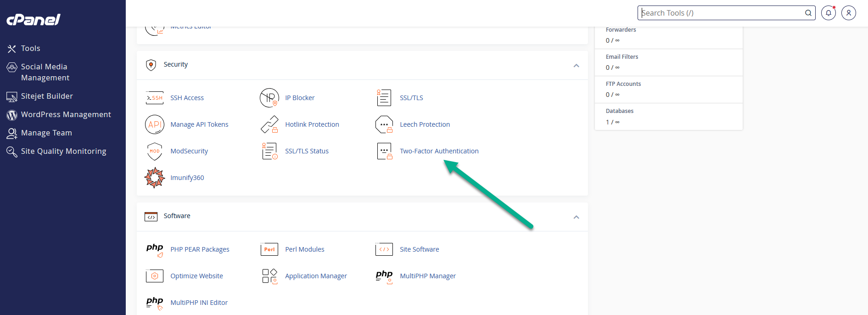Viewport: 868px width, 315px height.
Task: Click the MultiPHP Manager icon
Action: 384,276
